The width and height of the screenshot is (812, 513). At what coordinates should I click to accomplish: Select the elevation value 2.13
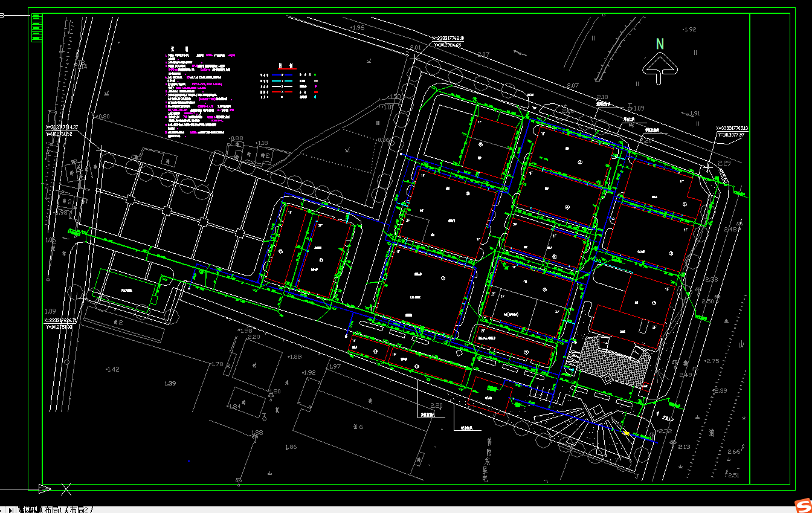(x=684, y=447)
